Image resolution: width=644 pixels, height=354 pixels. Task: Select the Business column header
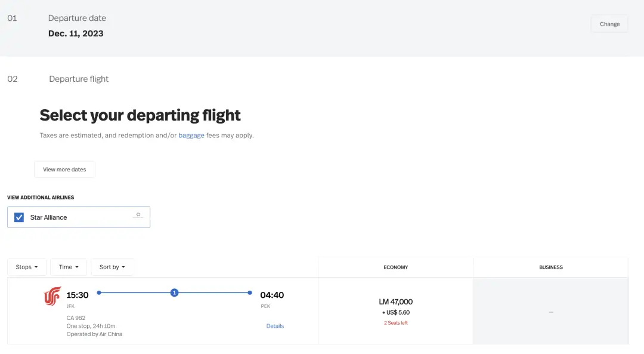551,267
